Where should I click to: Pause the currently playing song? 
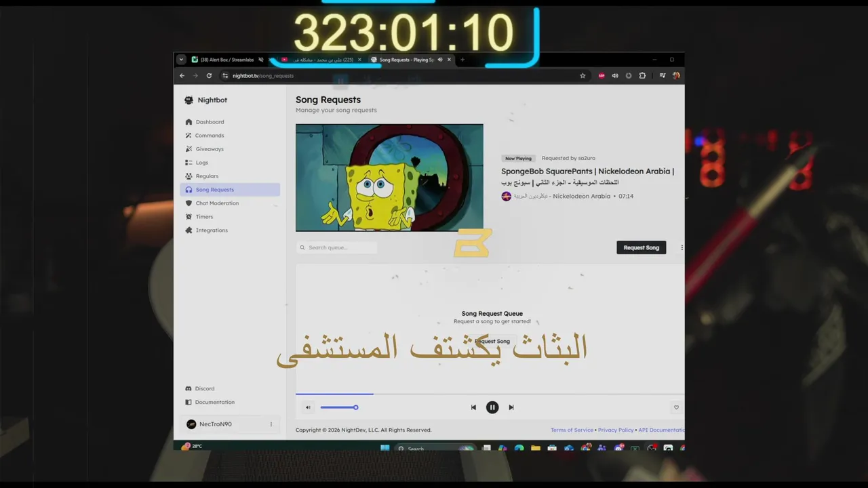tap(492, 407)
